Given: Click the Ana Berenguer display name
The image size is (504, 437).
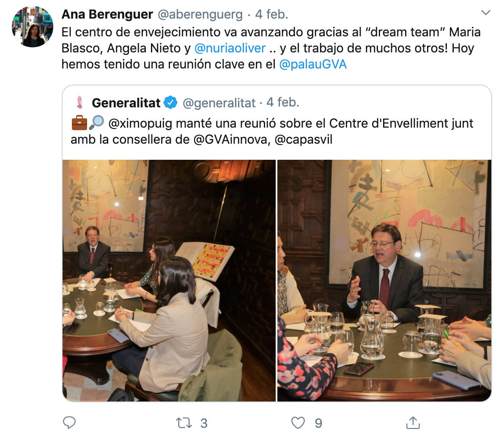Looking at the screenshot, I should (x=107, y=14).
